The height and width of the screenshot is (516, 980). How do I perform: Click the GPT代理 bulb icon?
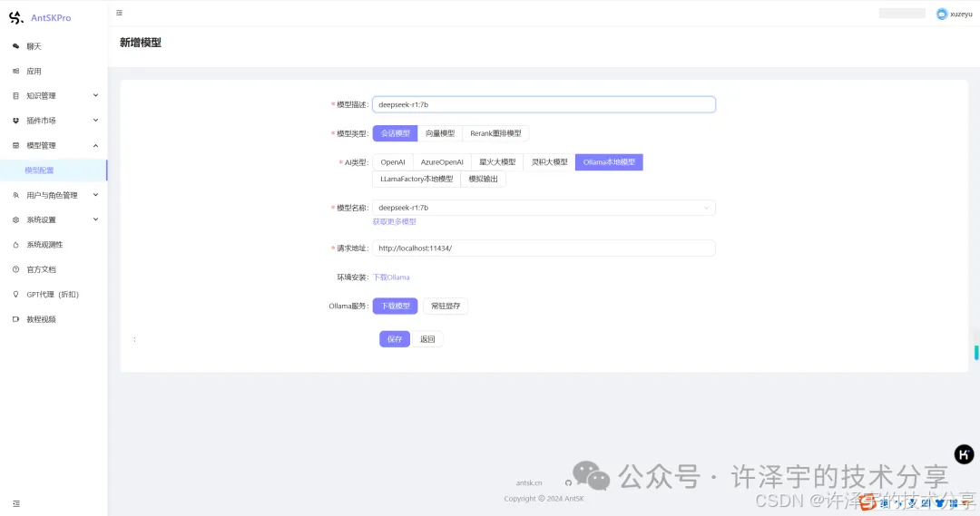(15, 294)
